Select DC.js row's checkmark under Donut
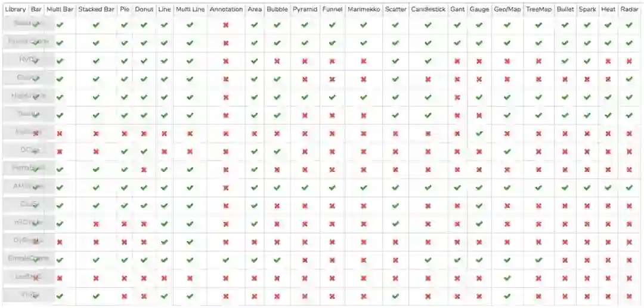This screenshot has width=644, height=308. click(144, 152)
